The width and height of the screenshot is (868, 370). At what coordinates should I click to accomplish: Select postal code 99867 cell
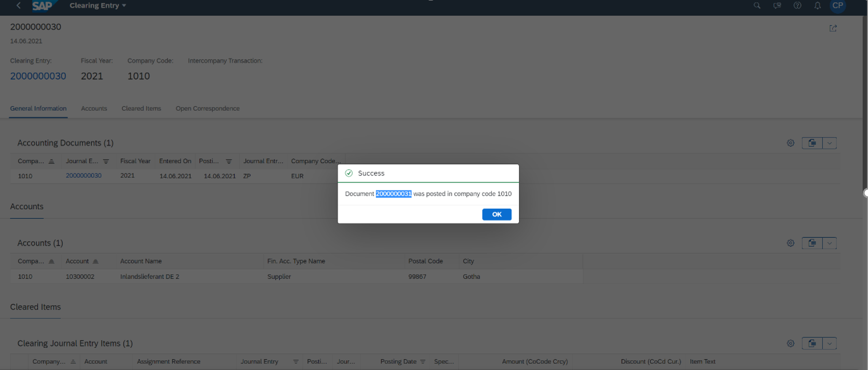click(417, 276)
